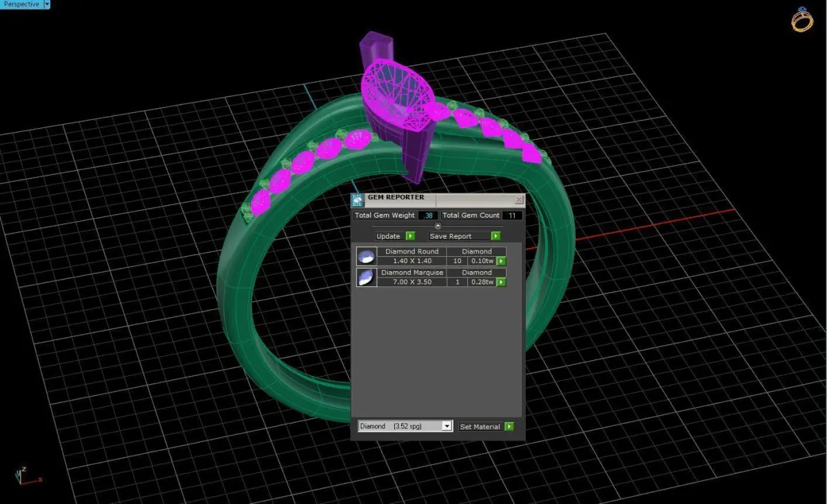Screen dimensions: 827x504
Task: Click the 'Diamond' material cell in Round row
Action: tap(477, 251)
